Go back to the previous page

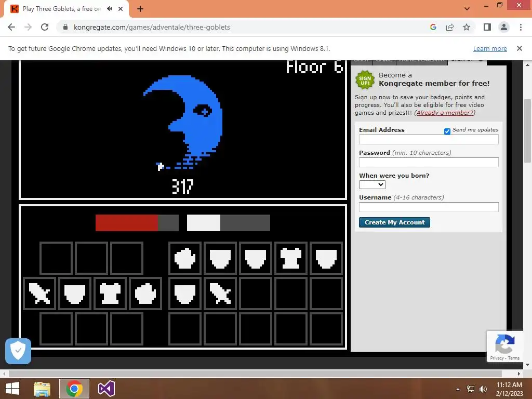[x=11, y=27]
